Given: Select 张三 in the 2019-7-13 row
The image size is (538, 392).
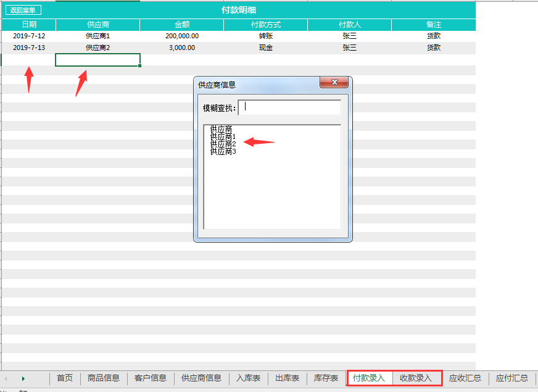Looking at the screenshot, I should (349, 48).
